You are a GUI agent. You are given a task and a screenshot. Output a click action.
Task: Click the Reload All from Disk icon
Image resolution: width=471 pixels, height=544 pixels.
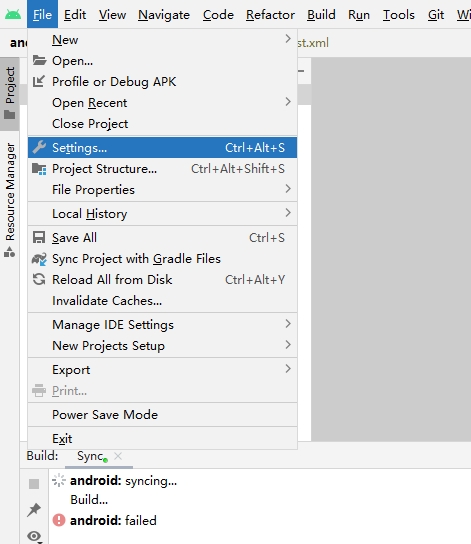click(x=39, y=279)
